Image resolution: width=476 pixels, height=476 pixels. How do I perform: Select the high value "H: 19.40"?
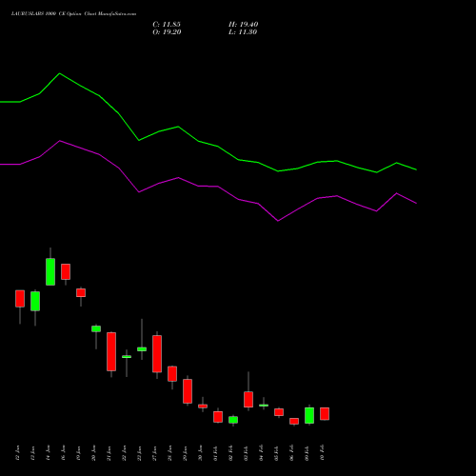click(x=244, y=25)
